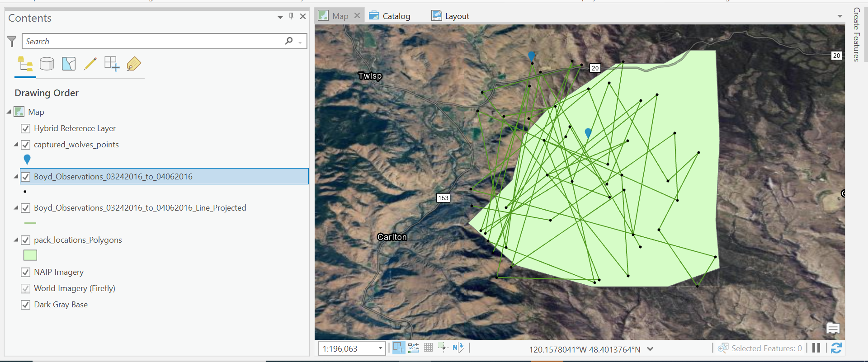Select the Boyd_Observations_03242016_to_04062016_Line_Projected layer
The height and width of the screenshot is (362, 868).
pyautogui.click(x=140, y=208)
